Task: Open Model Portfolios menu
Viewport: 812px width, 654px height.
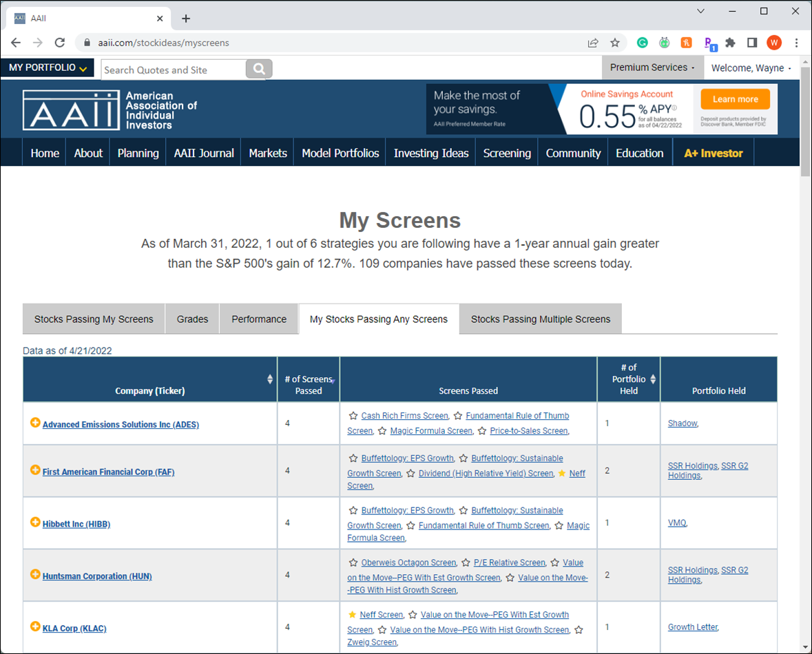Action: click(x=340, y=154)
